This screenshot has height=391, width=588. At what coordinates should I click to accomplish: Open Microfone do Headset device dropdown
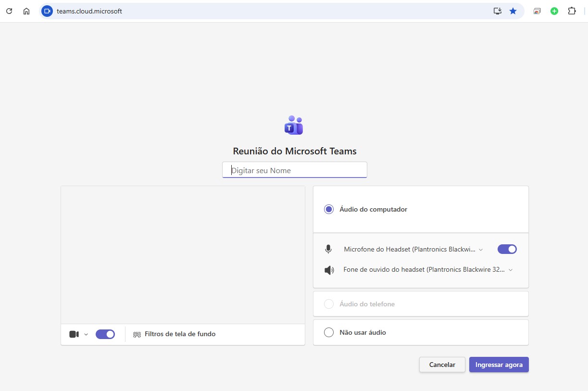(413, 250)
